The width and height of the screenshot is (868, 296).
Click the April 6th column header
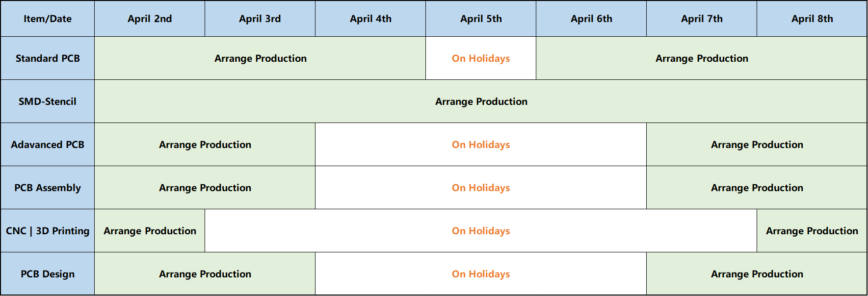tap(591, 19)
